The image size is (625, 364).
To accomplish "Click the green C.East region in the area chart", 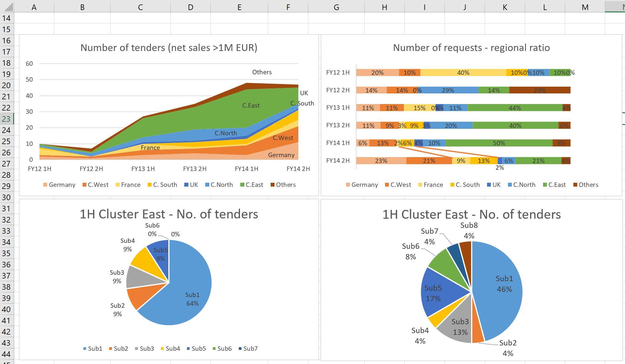I will point(251,105).
